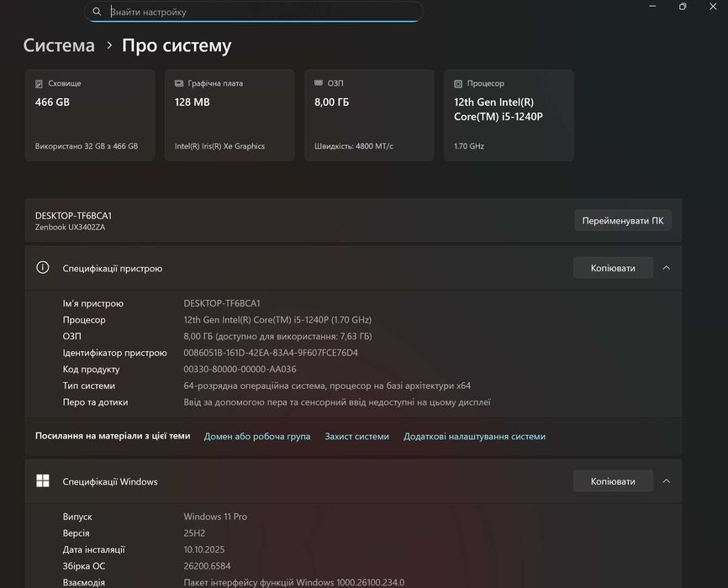Open the Сховище 466 GB card

click(x=90, y=115)
